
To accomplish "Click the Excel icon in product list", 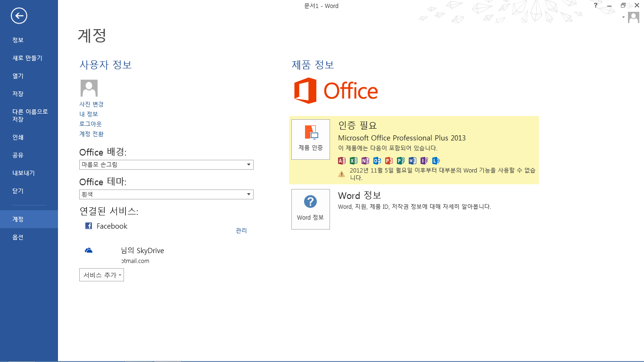I will point(354,161).
